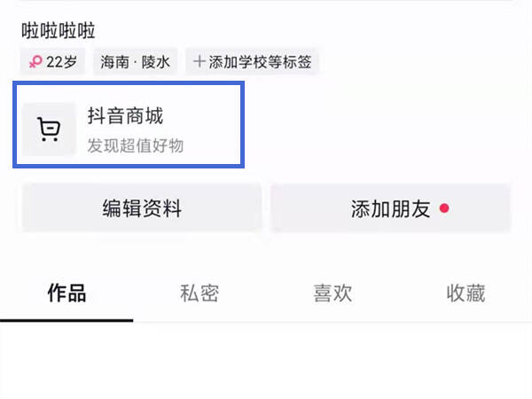This screenshot has height=399, width=532.
Task: Tap the shopping cart icon
Action: 49,129
